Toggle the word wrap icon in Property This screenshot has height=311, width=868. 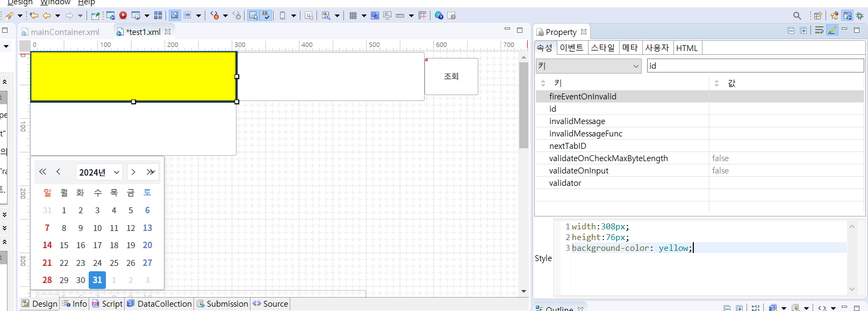tap(819, 31)
